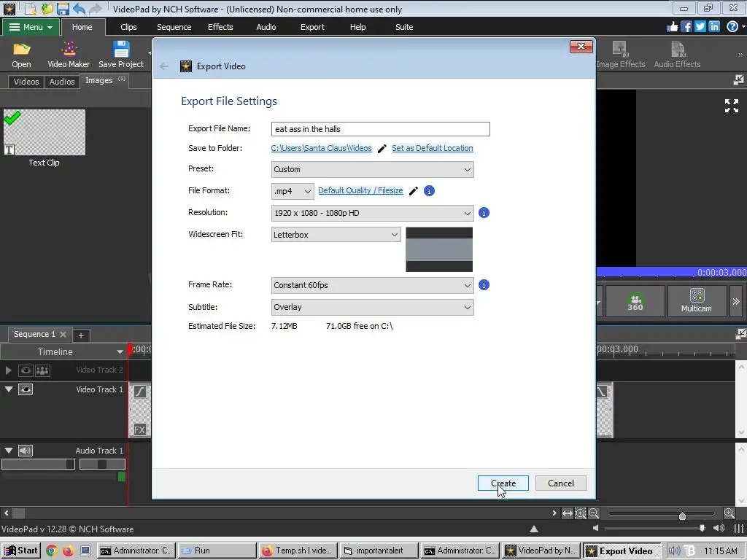
Task: Click the Set as Default Location link
Action: [x=433, y=148]
